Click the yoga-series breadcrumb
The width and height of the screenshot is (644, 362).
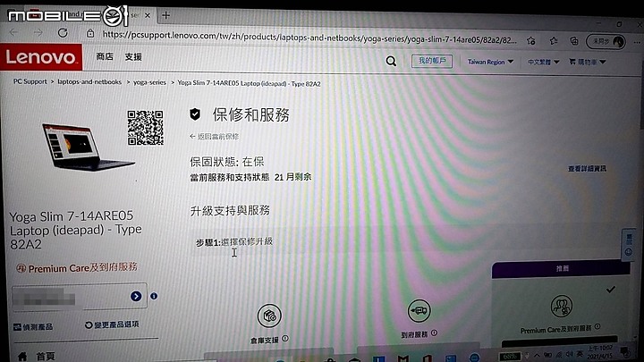[x=149, y=82]
